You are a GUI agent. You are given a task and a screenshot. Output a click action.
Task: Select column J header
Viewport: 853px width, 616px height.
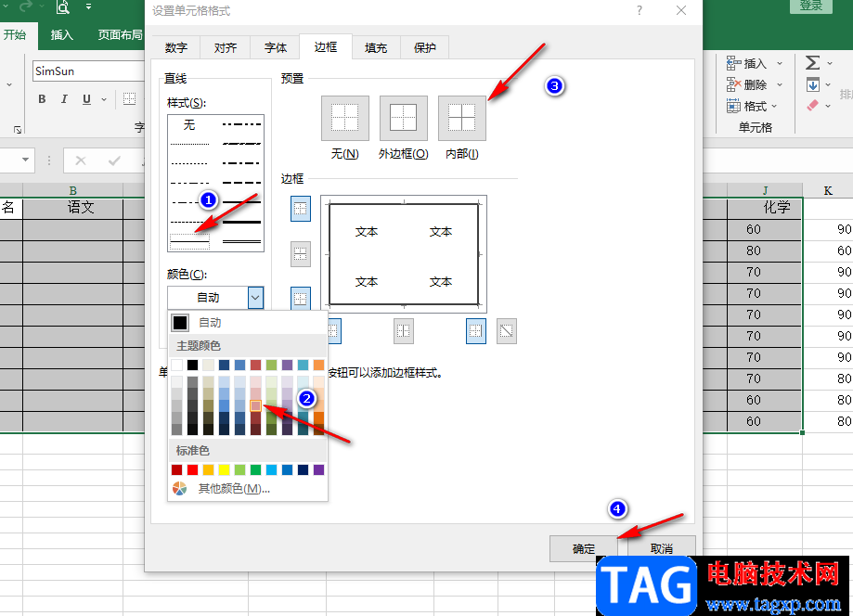pos(765,190)
